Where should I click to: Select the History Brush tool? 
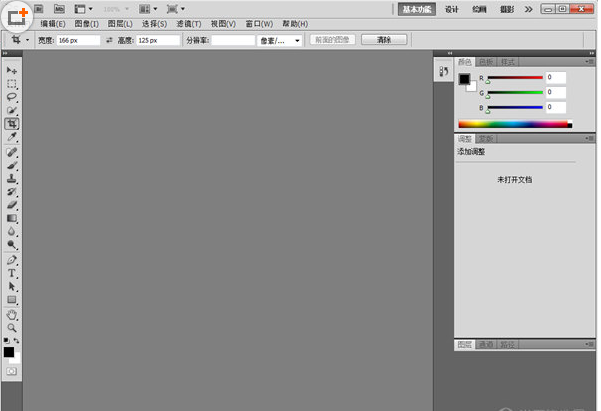pyautogui.click(x=11, y=192)
